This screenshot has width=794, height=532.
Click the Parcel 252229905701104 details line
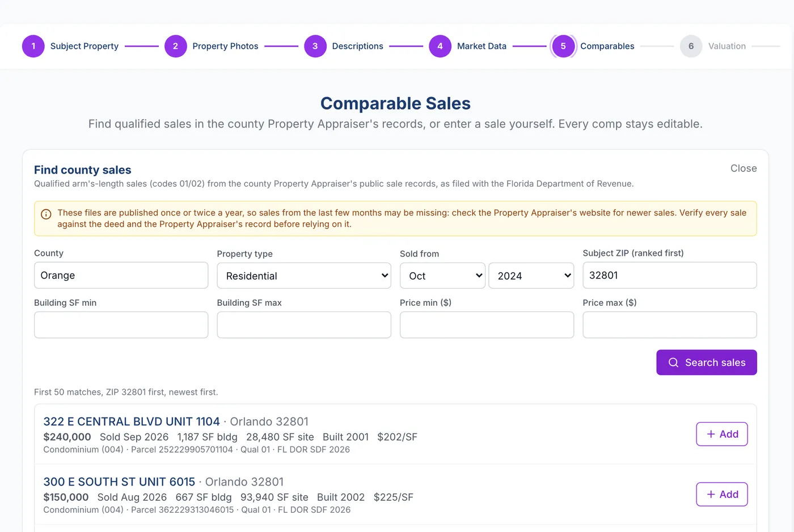pos(196,449)
